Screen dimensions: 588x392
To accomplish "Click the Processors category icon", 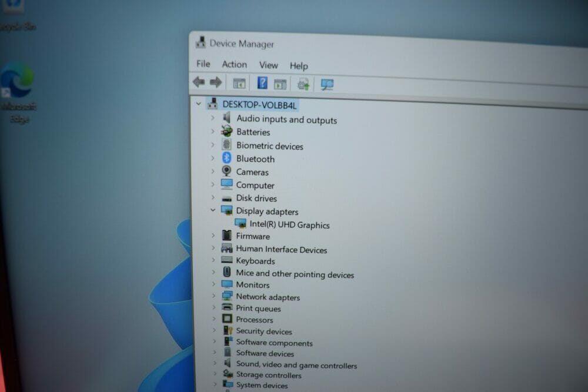I will click(x=227, y=319).
